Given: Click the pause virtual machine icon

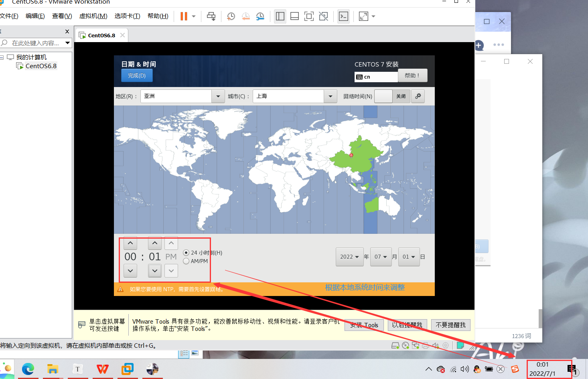Looking at the screenshot, I should pos(184,16).
